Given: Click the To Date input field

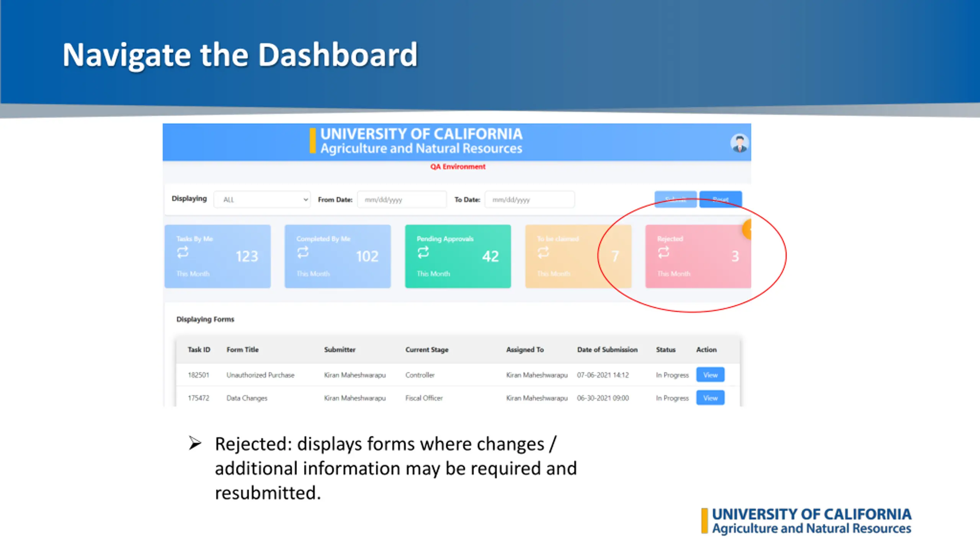Looking at the screenshot, I should [529, 199].
